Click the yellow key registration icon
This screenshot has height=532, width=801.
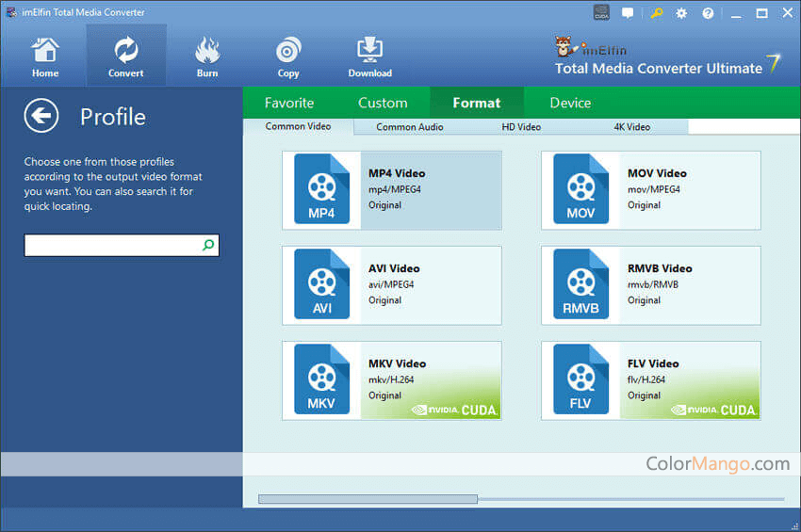click(x=656, y=13)
